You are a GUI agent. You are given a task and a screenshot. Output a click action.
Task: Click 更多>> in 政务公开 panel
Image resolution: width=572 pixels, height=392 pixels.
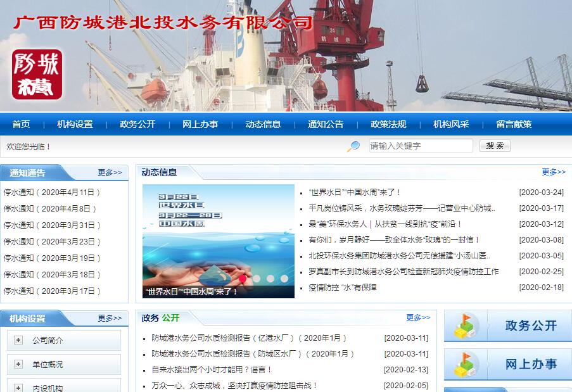[419, 318]
